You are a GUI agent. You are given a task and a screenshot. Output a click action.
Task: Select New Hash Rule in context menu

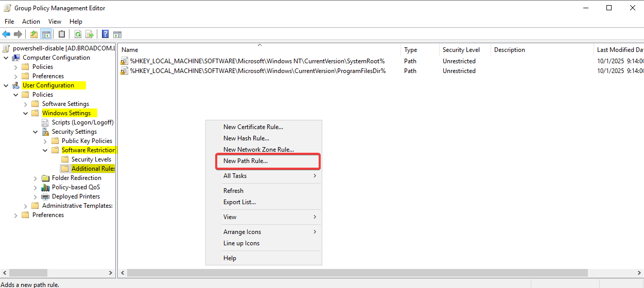pos(246,138)
